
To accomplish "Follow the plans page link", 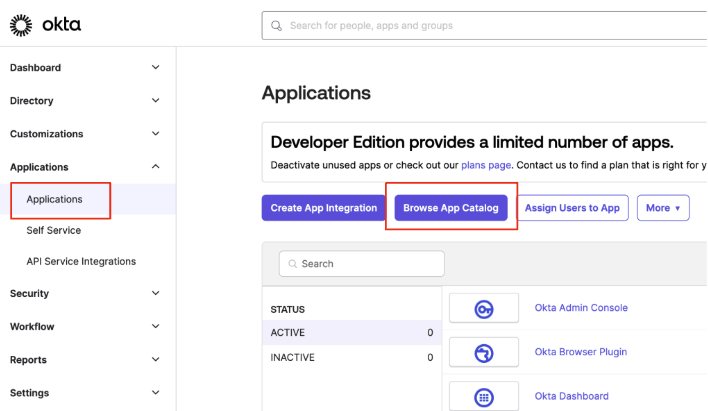I will tap(486, 165).
